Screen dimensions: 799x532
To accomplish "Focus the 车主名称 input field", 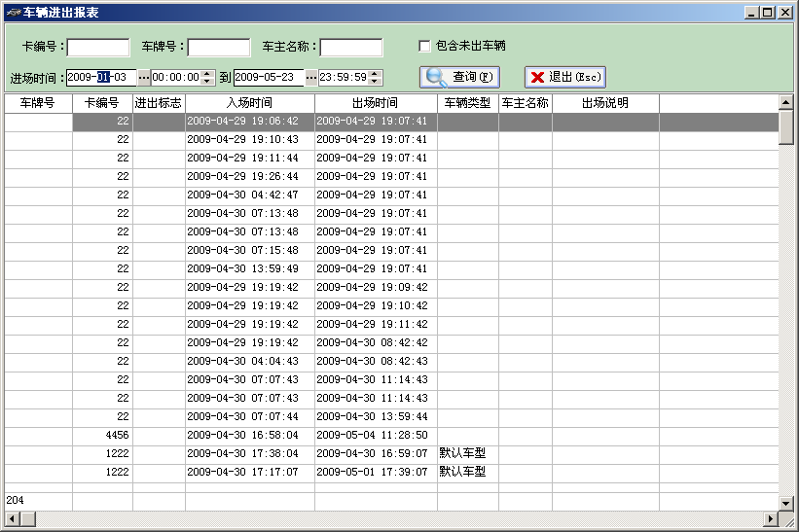I will 351,48.
